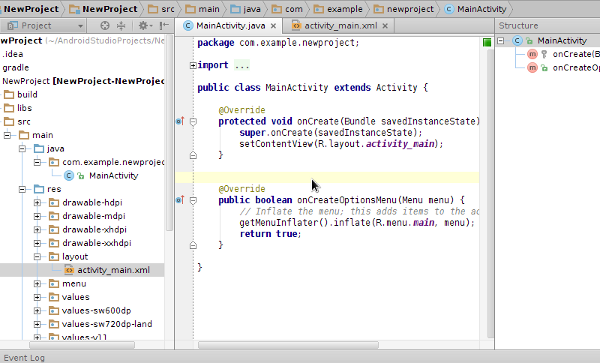Viewport: 600px width, 363px height.
Task: Expand the values-sw600dp folder
Action: tap(38, 311)
